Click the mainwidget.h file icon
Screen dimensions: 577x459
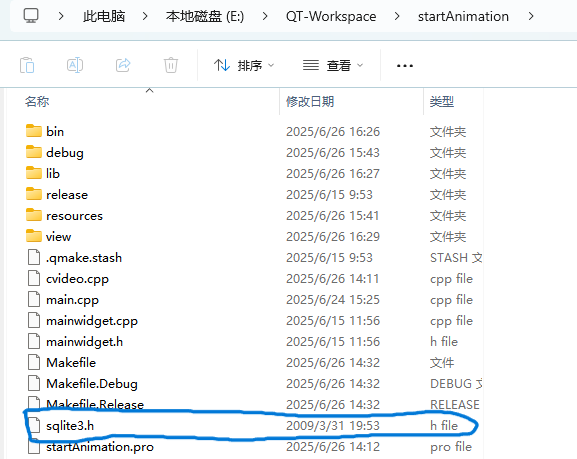point(34,341)
